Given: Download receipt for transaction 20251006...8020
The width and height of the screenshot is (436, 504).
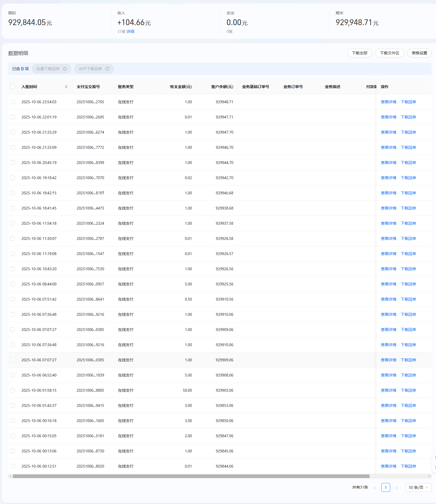Looking at the screenshot, I should (x=408, y=466).
